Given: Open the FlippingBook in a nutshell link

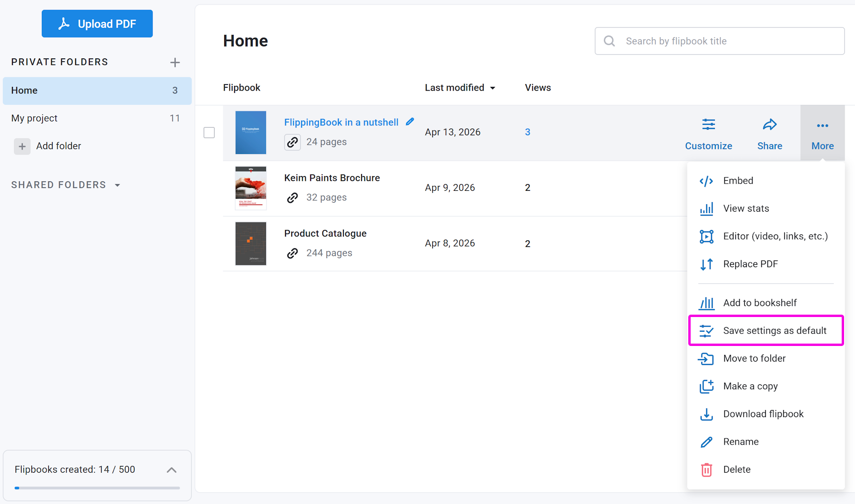Looking at the screenshot, I should click(341, 122).
